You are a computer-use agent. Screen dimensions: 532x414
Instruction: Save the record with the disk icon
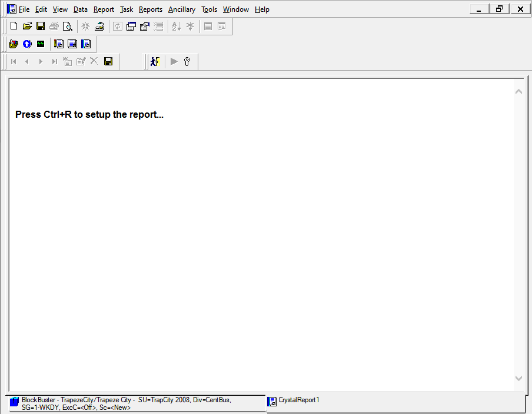click(108, 61)
